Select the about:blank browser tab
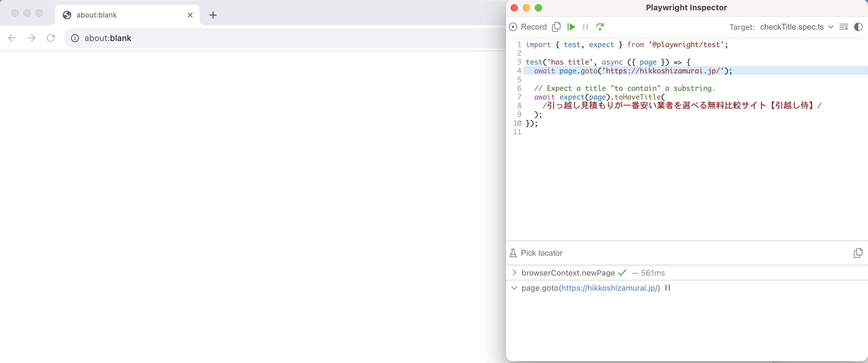The width and height of the screenshot is (868, 363). (121, 15)
